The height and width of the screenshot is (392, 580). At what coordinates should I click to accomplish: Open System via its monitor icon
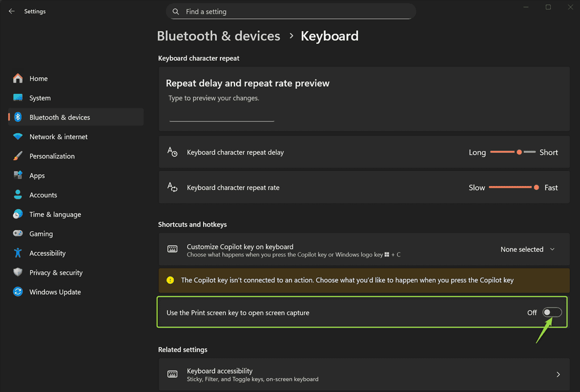tap(18, 98)
